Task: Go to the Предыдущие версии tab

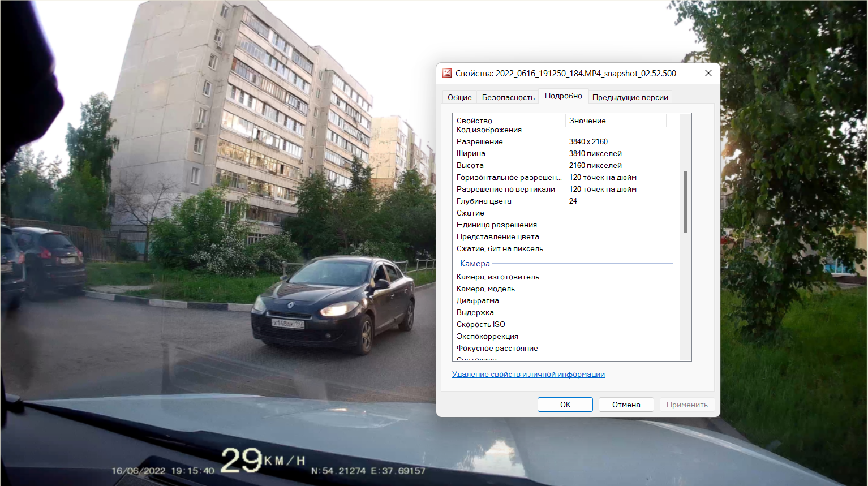Action: [x=630, y=97]
